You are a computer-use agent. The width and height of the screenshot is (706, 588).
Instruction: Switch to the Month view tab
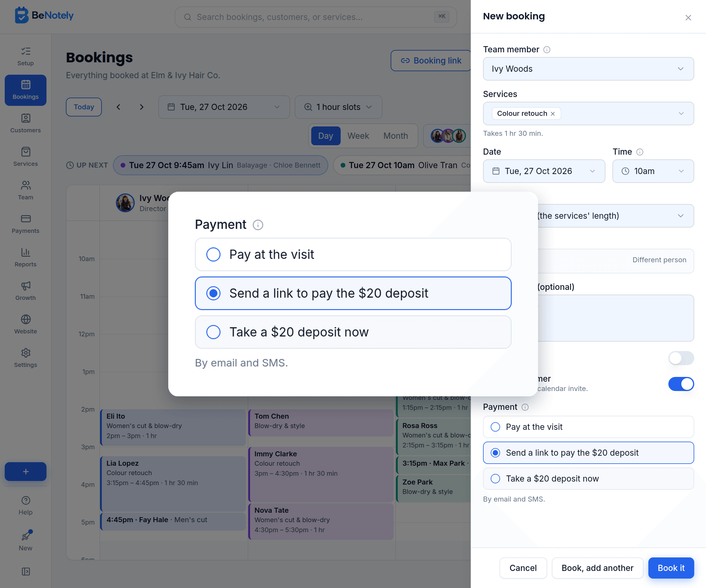[395, 136]
